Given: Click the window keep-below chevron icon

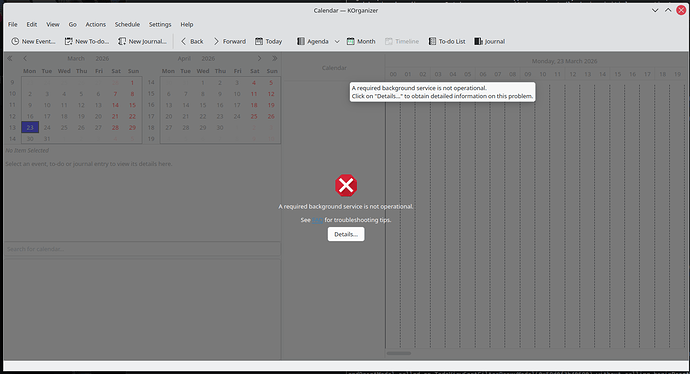Looking at the screenshot, I should tap(655, 11).
